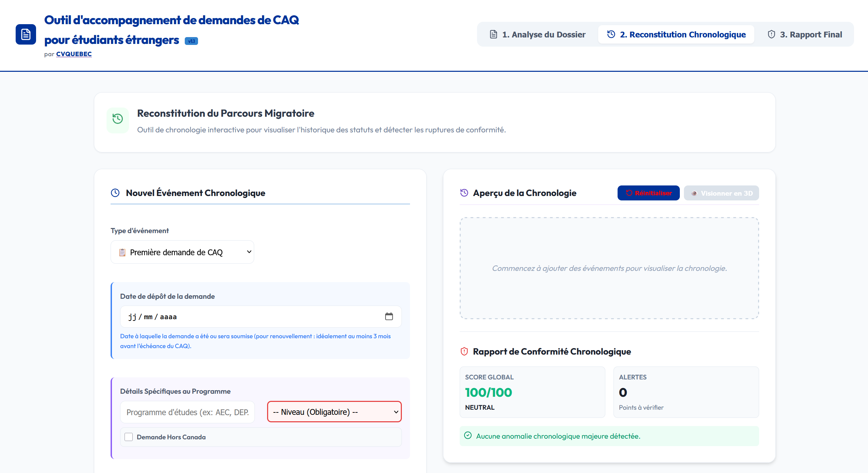Open the date picker with the calendar icon
868x473 pixels.
pos(389,316)
